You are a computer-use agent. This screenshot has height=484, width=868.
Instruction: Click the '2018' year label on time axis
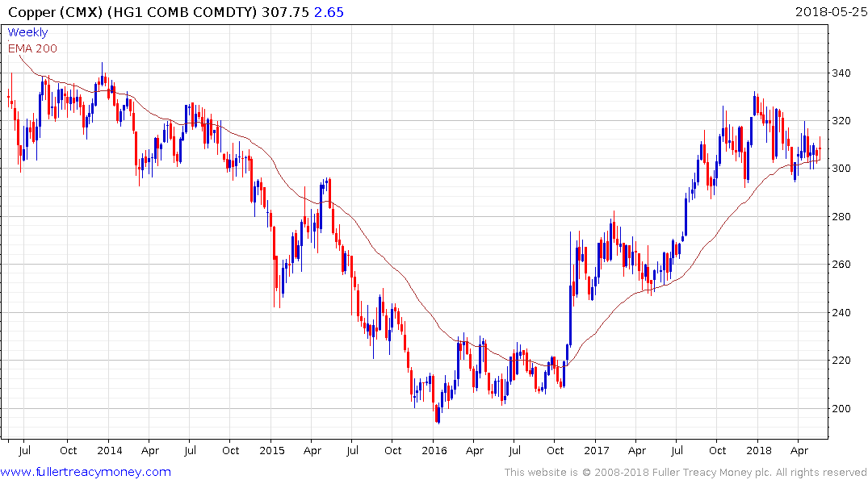[x=758, y=450]
